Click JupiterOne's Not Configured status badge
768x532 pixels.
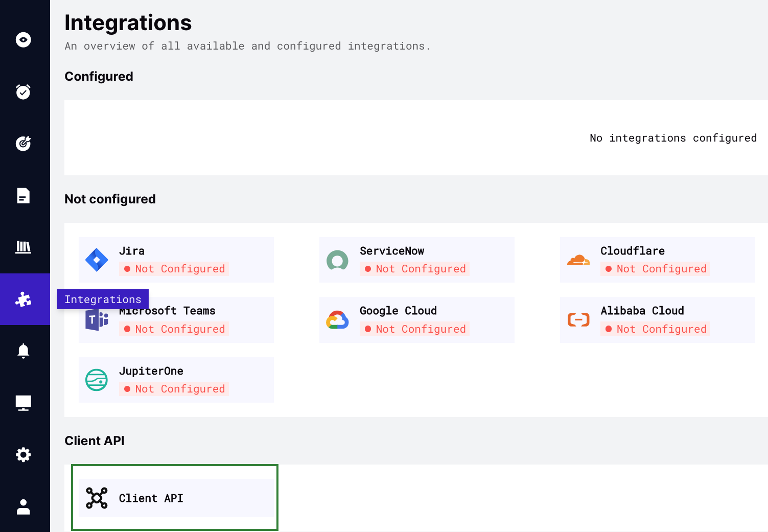coord(174,389)
